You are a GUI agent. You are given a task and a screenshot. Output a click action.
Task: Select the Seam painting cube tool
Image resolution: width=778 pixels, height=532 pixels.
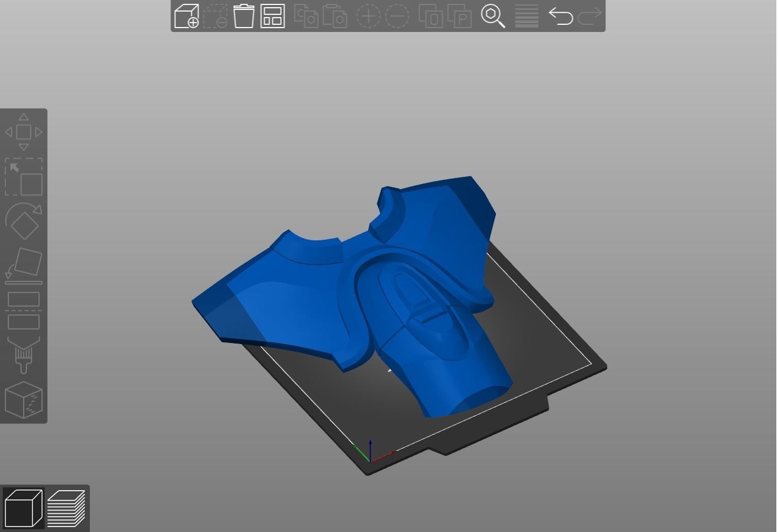click(x=24, y=400)
